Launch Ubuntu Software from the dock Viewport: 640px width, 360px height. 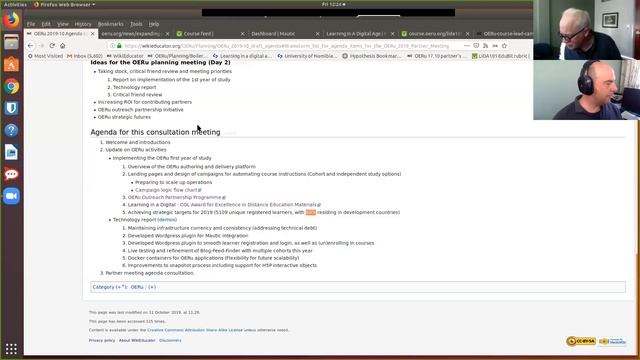[11, 64]
